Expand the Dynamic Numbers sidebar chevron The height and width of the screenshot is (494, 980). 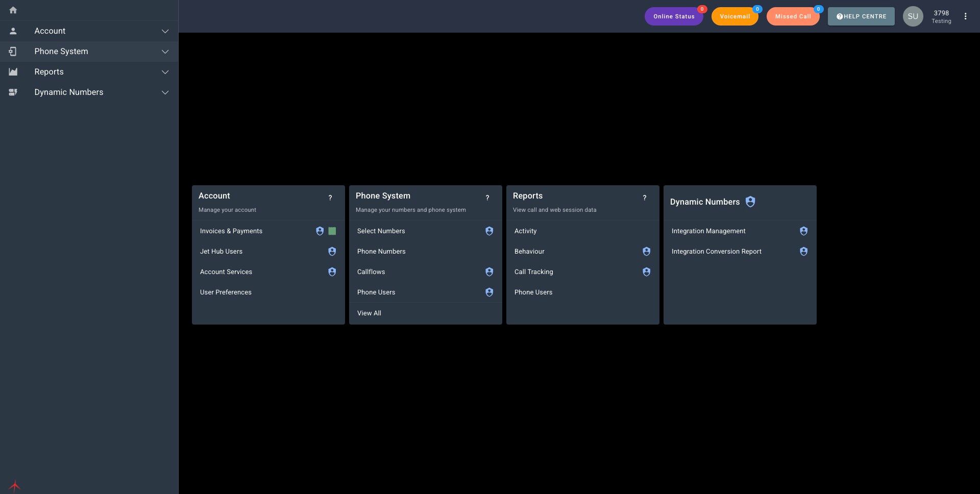click(165, 92)
